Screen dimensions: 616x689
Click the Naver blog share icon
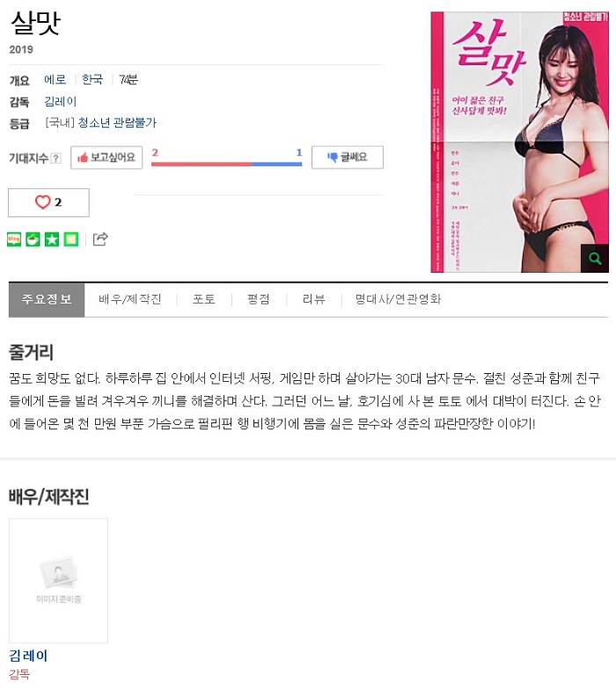coord(14,239)
